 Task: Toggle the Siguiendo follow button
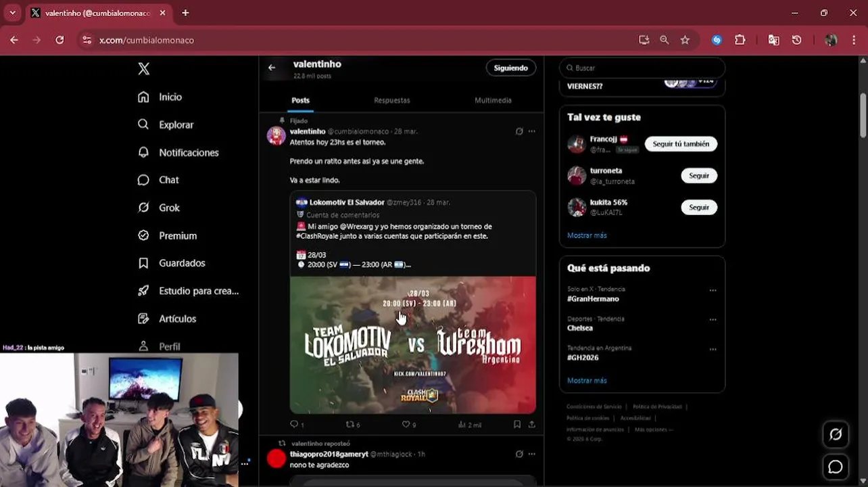click(511, 68)
